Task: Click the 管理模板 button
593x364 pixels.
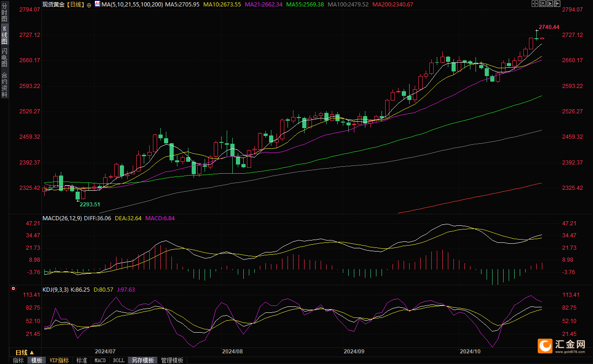Action: point(172,360)
